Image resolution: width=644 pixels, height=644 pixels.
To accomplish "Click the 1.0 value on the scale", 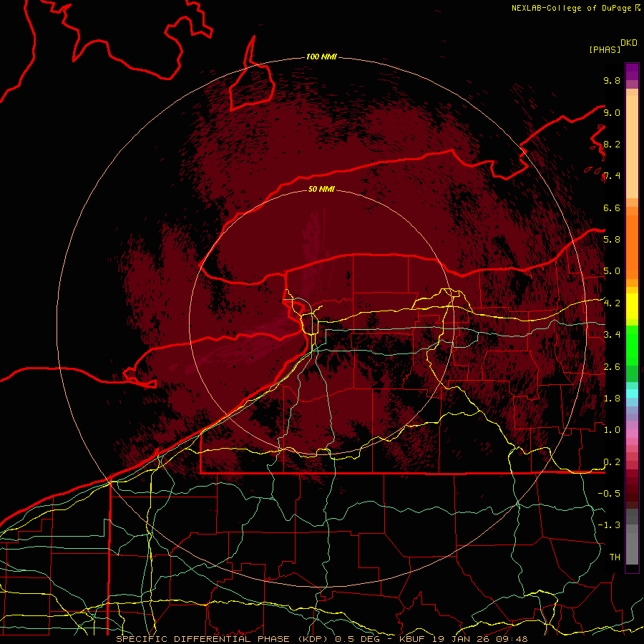I will [612, 430].
